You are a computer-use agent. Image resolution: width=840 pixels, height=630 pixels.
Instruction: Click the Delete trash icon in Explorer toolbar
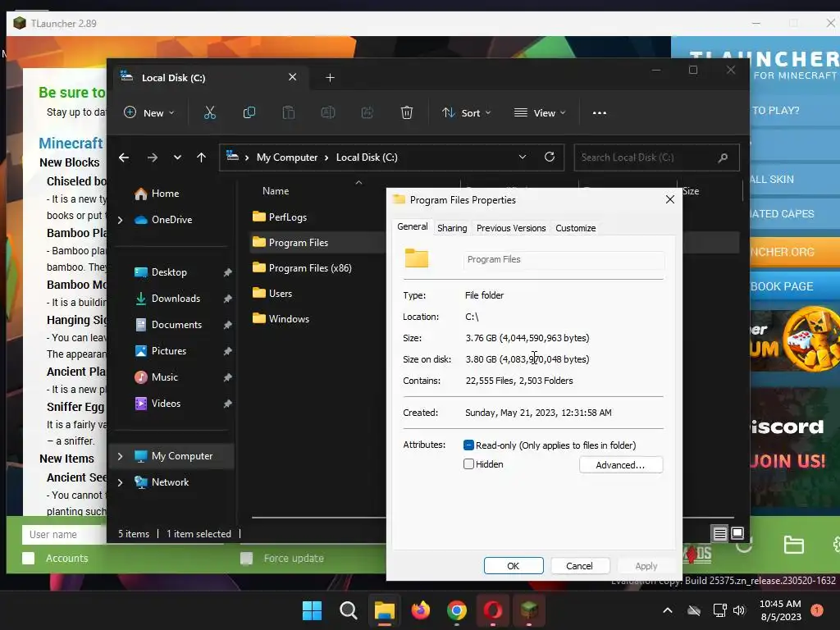point(407,112)
